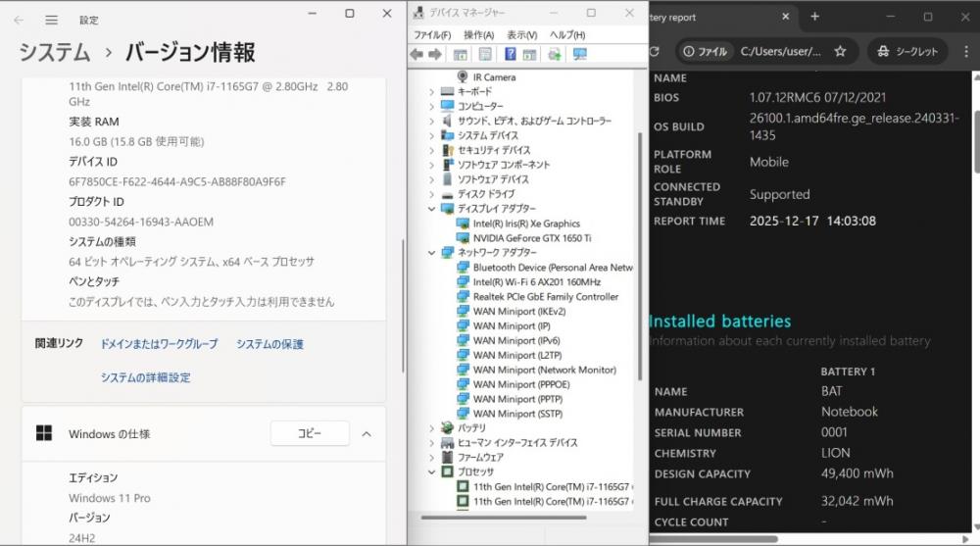This screenshot has height=546, width=980.
Task: Click the シークレット incognito button
Action: coord(907,51)
